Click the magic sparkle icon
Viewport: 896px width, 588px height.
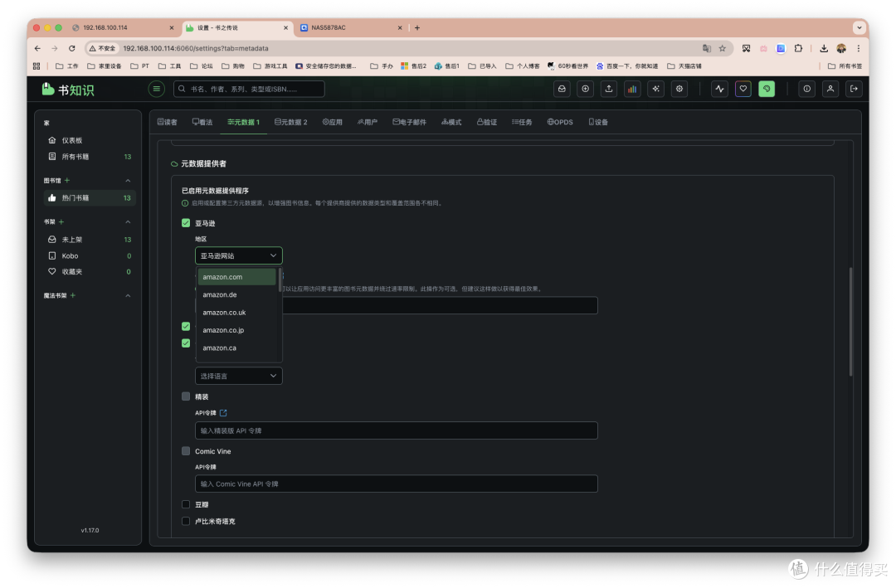point(655,89)
